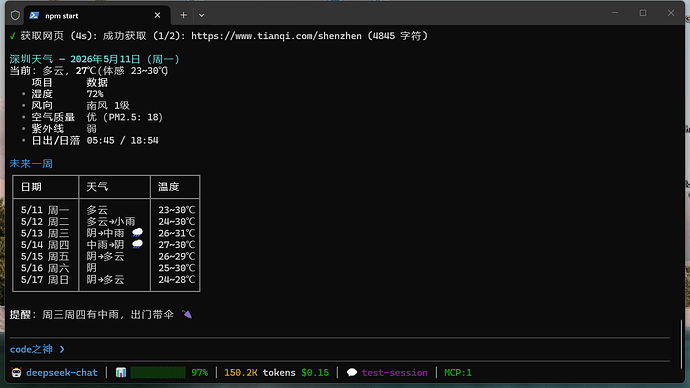Focus the code之神 prompt input line
Image resolution: width=690 pixels, height=388 pixels.
(340, 349)
